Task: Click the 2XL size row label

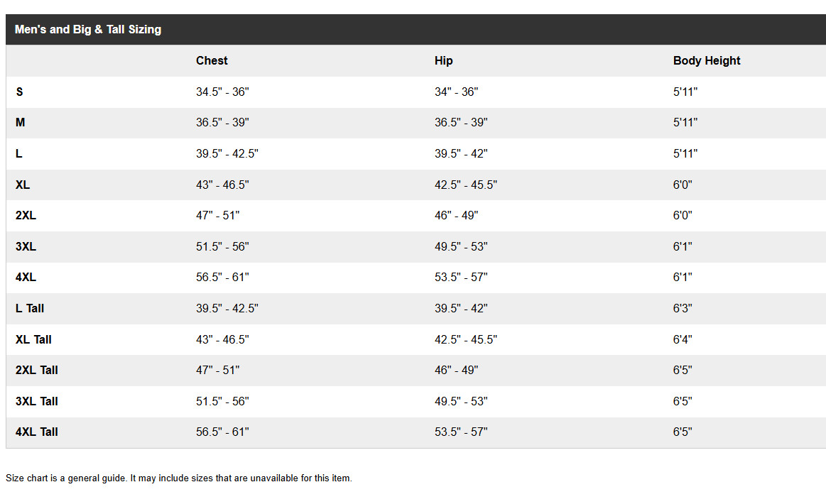Action: pos(26,216)
